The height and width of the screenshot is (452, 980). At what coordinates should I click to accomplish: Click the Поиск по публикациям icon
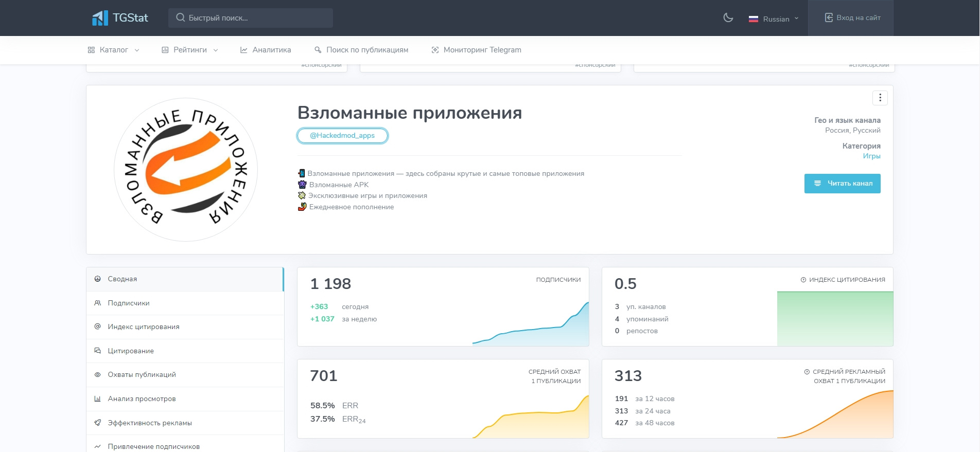pyautogui.click(x=318, y=50)
